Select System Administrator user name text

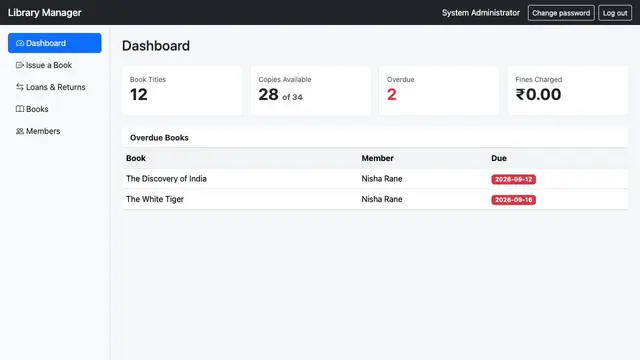click(481, 13)
